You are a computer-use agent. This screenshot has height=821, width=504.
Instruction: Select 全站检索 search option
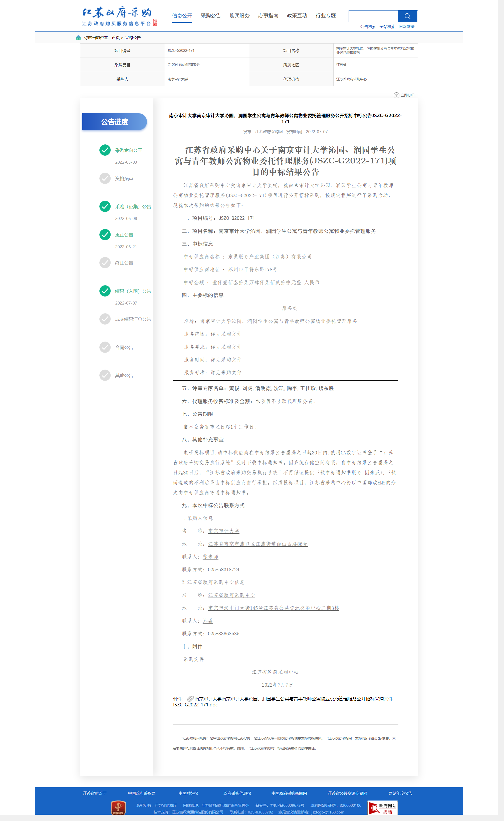click(x=387, y=27)
